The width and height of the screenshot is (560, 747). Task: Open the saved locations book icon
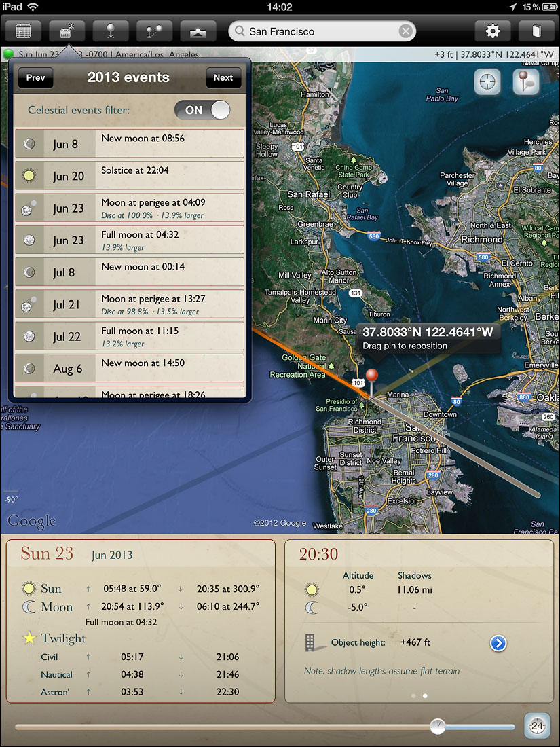pyautogui.click(x=536, y=31)
